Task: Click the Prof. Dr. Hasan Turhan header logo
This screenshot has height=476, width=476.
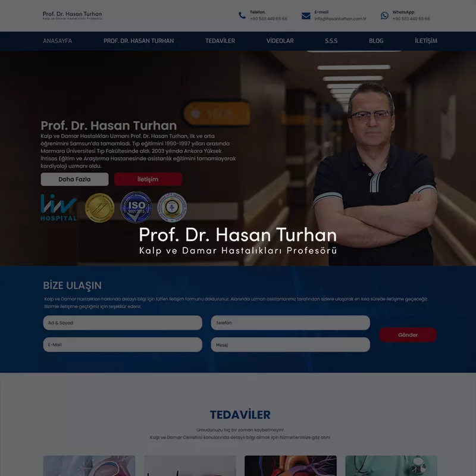Action: [71, 15]
